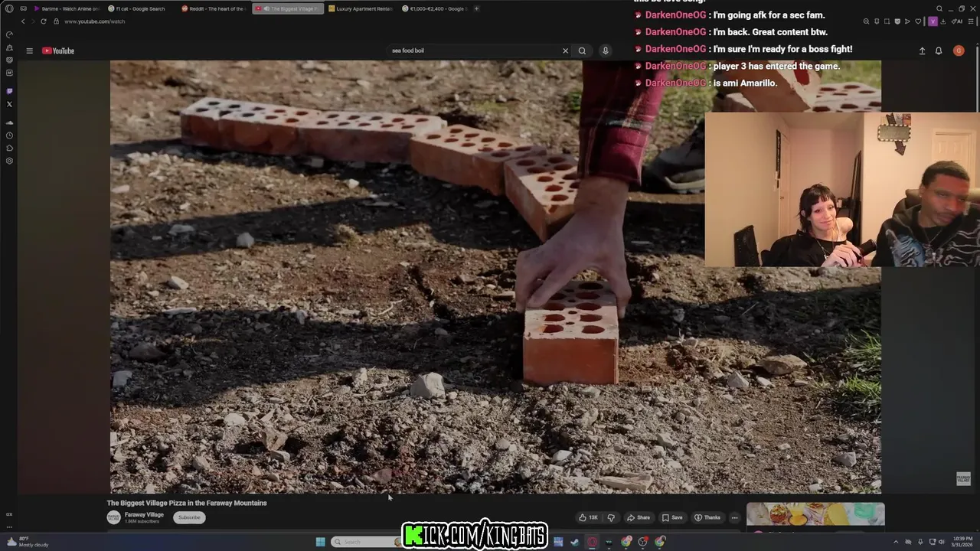Submit search with magnifier icon
Image resolution: width=980 pixels, height=551 pixels.
(x=582, y=51)
